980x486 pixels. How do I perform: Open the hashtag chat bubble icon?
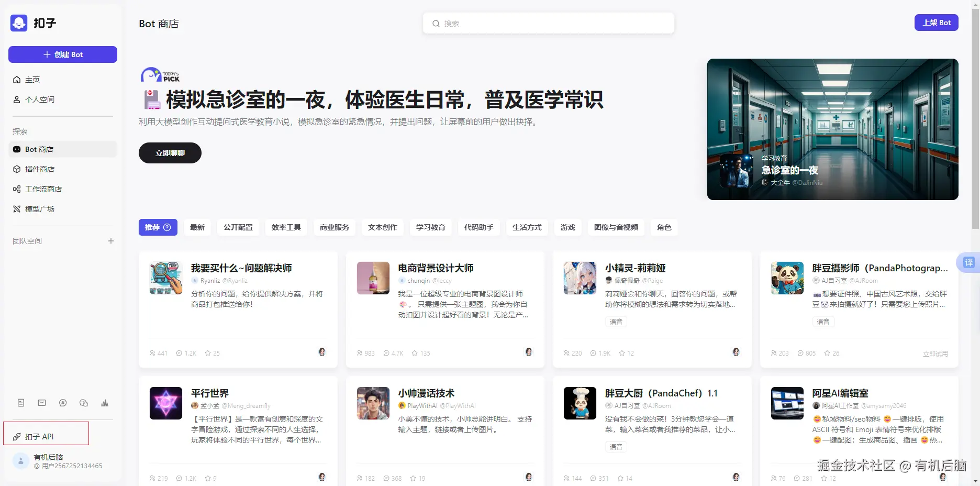tap(63, 403)
